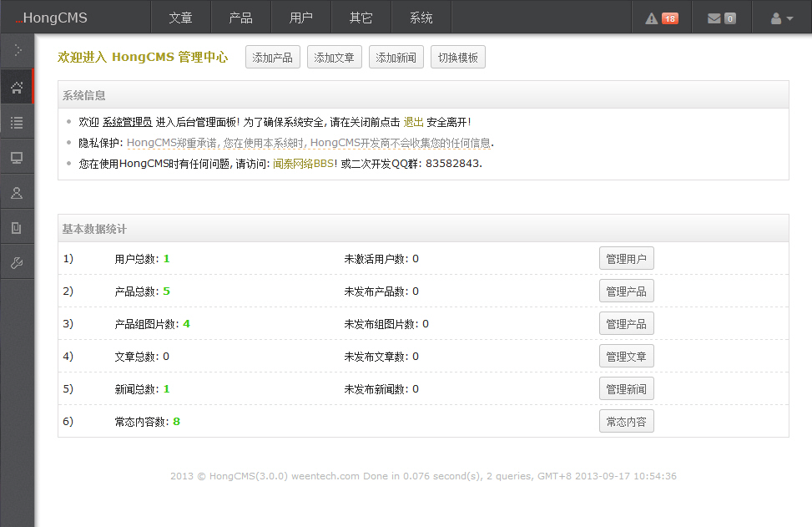Open the list icon in the sidebar
The width and height of the screenshot is (812, 527).
(x=17, y=123)
